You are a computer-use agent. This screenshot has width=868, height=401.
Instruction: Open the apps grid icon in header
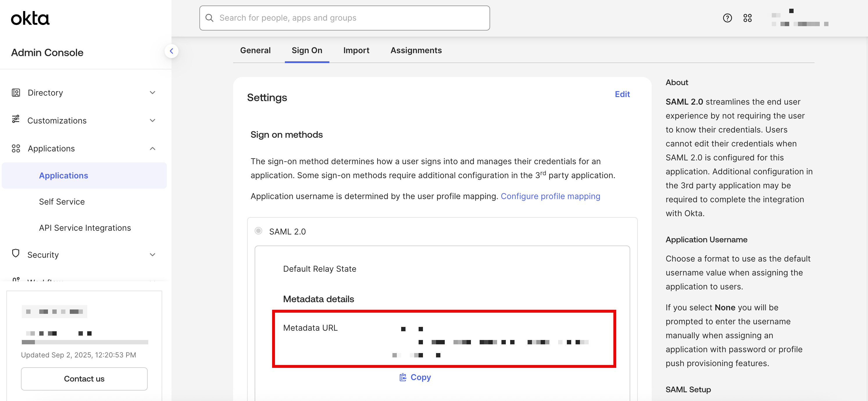[x=747, y=18]
